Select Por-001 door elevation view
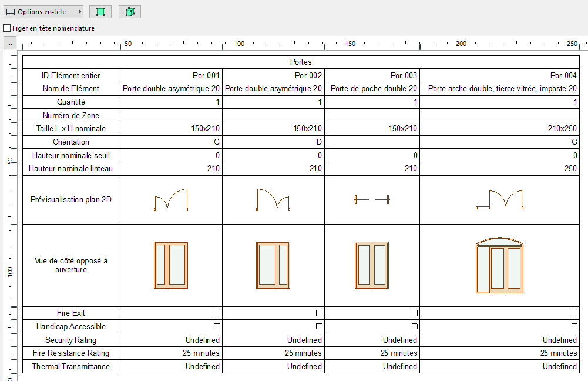This screenshot has height=381, width=588. point(171,265)
